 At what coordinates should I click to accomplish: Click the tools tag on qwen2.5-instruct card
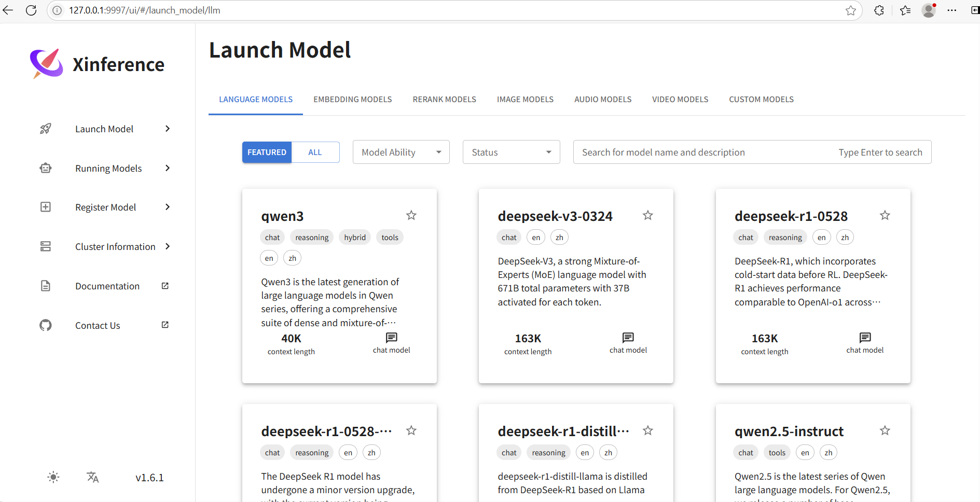tap(777, 453)
